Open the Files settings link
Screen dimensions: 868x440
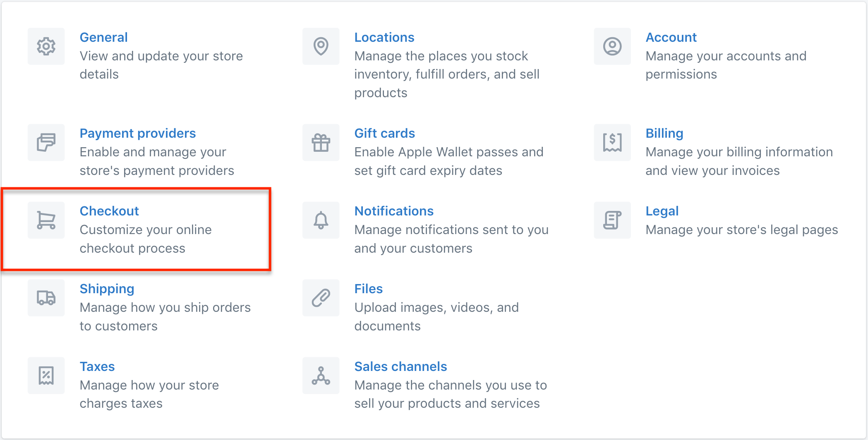tap(368, 289)
